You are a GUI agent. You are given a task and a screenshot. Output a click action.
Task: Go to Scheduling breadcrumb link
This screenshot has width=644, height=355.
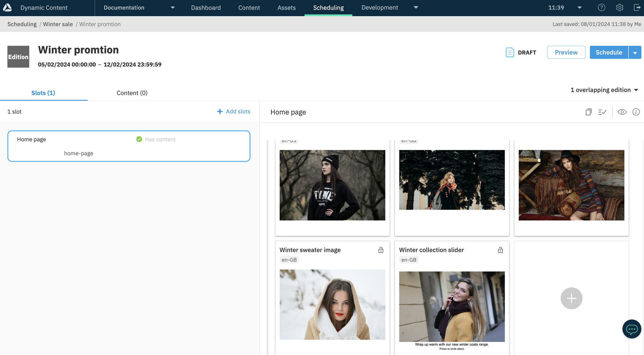[22, 24]
